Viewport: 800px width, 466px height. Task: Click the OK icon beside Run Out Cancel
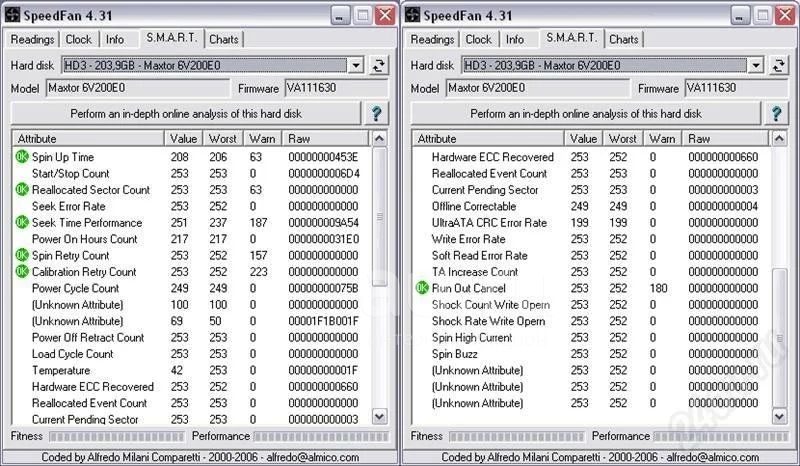point(422,288)
